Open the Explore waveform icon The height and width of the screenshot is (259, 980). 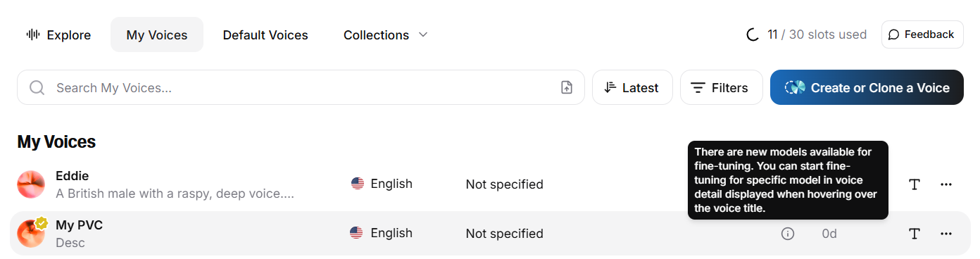tap(32, 34)
